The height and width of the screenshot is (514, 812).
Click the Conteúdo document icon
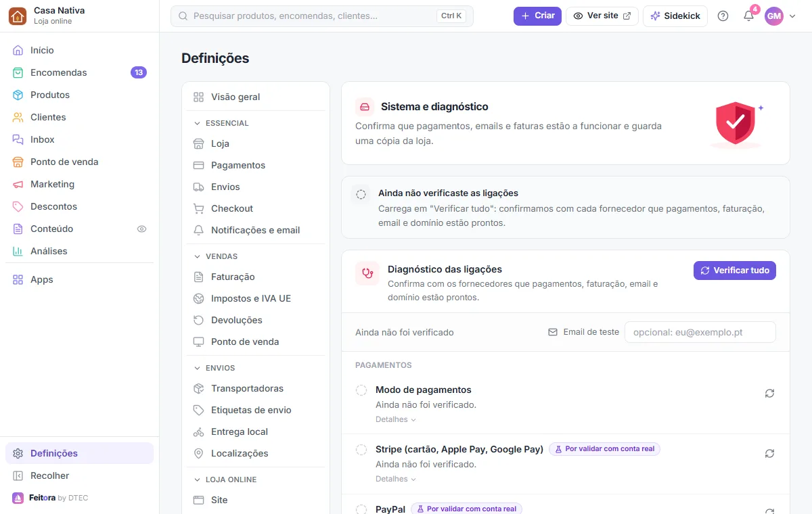point(18,229)
